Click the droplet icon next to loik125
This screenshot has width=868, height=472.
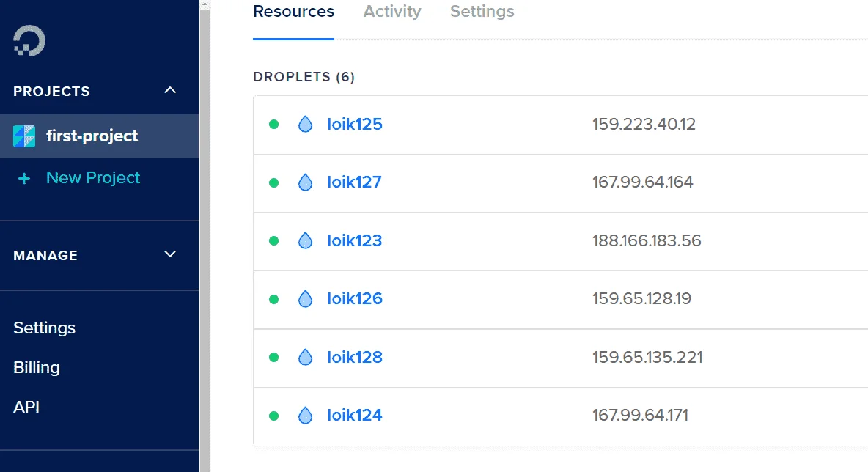click(305, 124)
